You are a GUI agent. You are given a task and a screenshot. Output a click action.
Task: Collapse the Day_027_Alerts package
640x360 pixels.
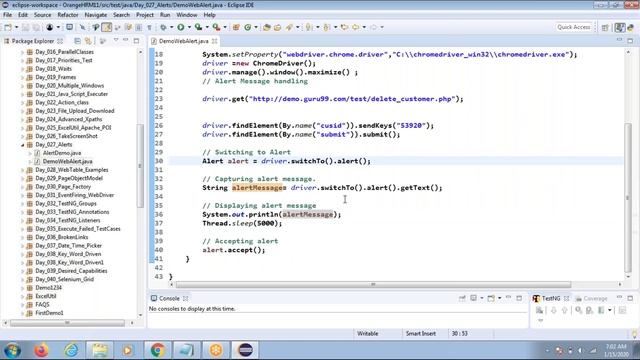23,145
